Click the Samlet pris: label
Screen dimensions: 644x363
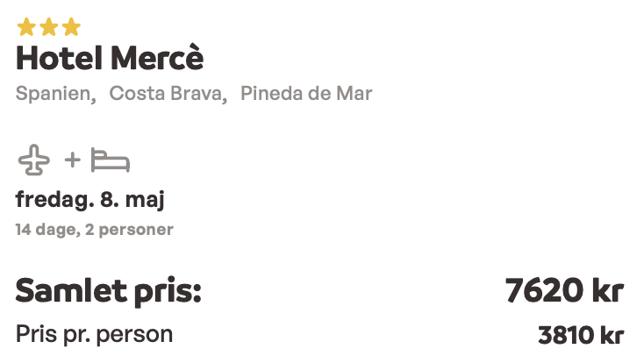tap(109, 291)
